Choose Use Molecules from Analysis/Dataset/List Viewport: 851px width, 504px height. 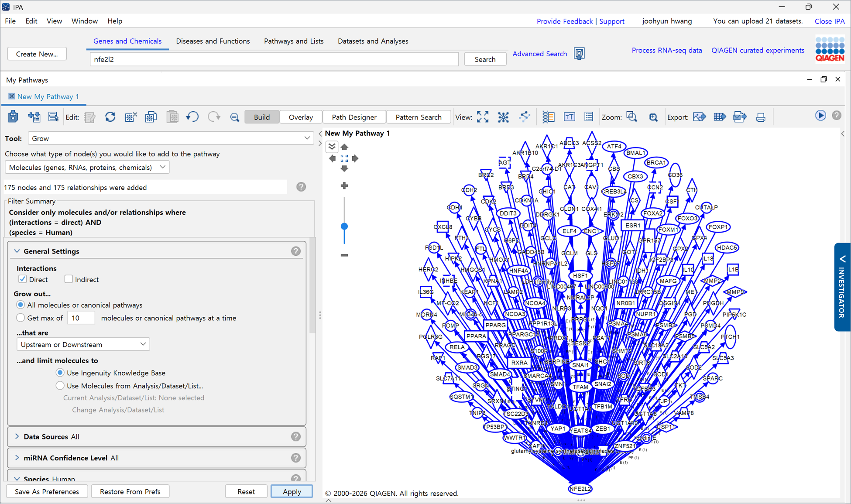click(x=60, y=386)
